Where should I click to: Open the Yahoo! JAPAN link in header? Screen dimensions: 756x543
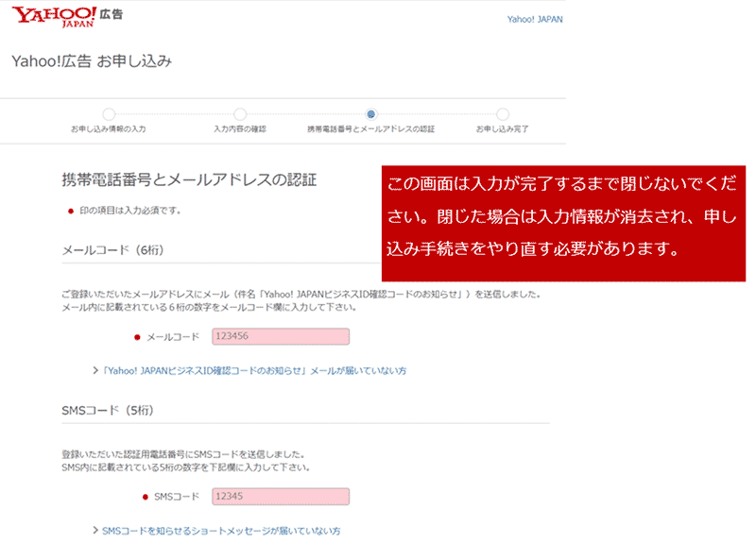(x=535, y=19)
